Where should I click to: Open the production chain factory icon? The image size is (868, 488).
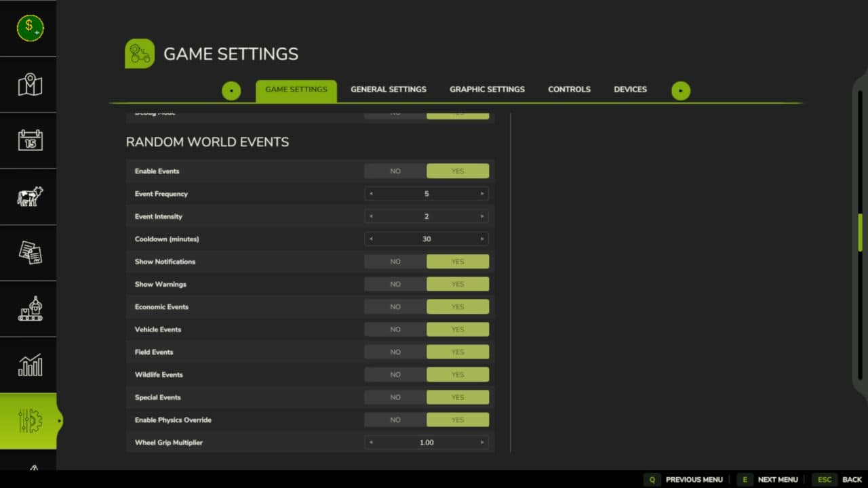pos(29,309)
